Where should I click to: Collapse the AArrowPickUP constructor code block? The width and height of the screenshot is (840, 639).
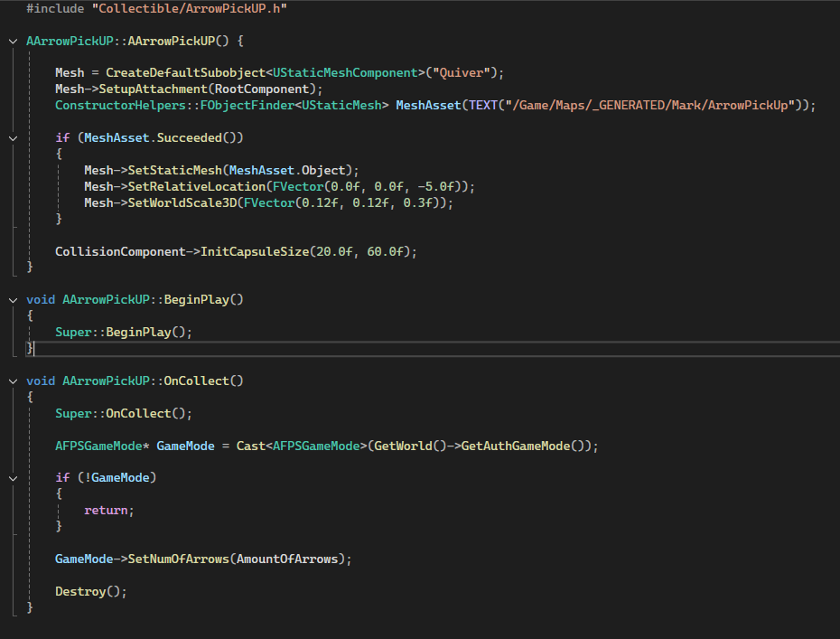click(x=13, y=42)
